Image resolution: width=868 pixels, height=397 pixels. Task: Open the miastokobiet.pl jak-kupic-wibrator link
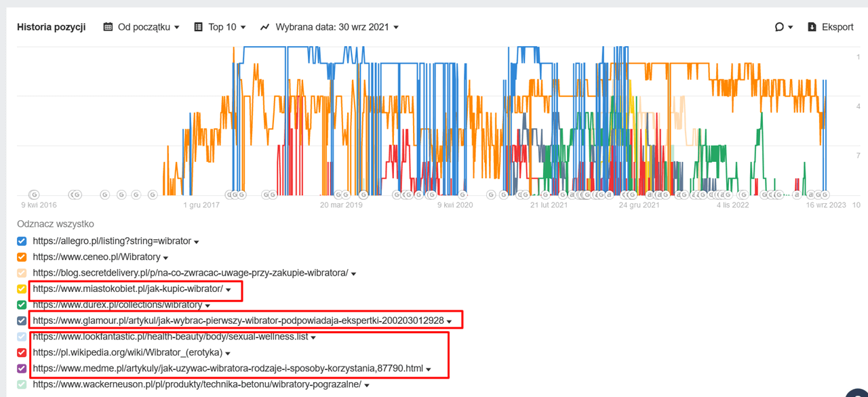pyautogui.click(x=127, y=289)
